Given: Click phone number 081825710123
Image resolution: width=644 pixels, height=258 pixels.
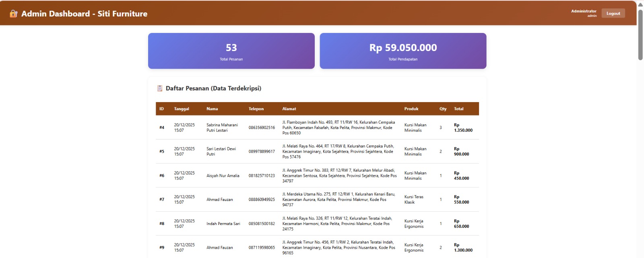Looking at the screenshot, I should point(262,176).
